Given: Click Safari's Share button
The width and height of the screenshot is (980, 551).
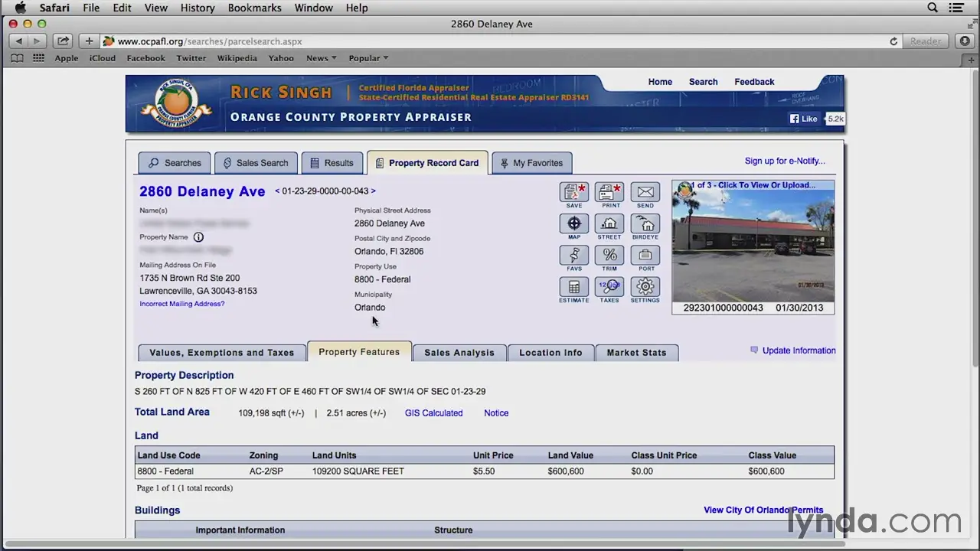Looking at the screenshot, I should tap(63, 41).
